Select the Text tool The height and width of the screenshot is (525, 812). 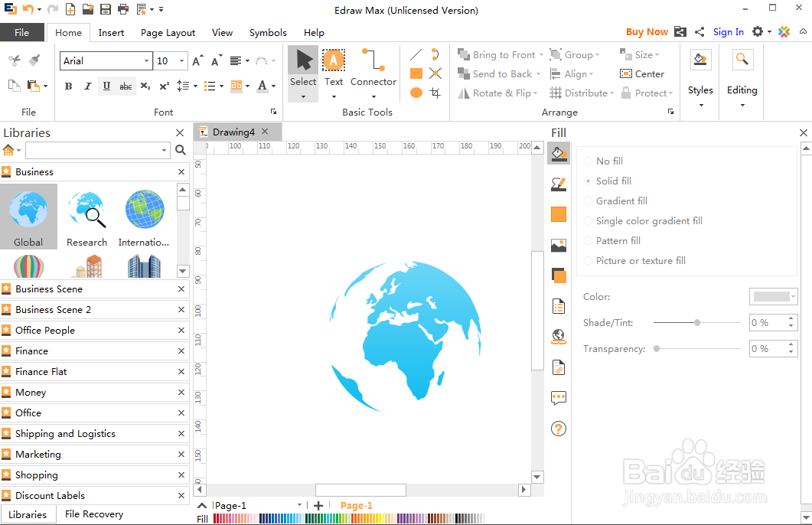tap(334, 73)
